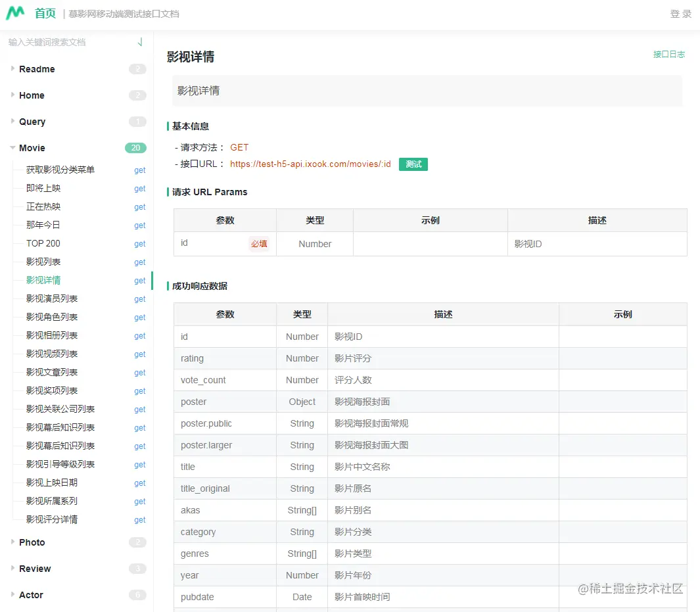700x612 pixels.
Task: Open 影视奖项列表 API entry
Action: pos(52,390)
